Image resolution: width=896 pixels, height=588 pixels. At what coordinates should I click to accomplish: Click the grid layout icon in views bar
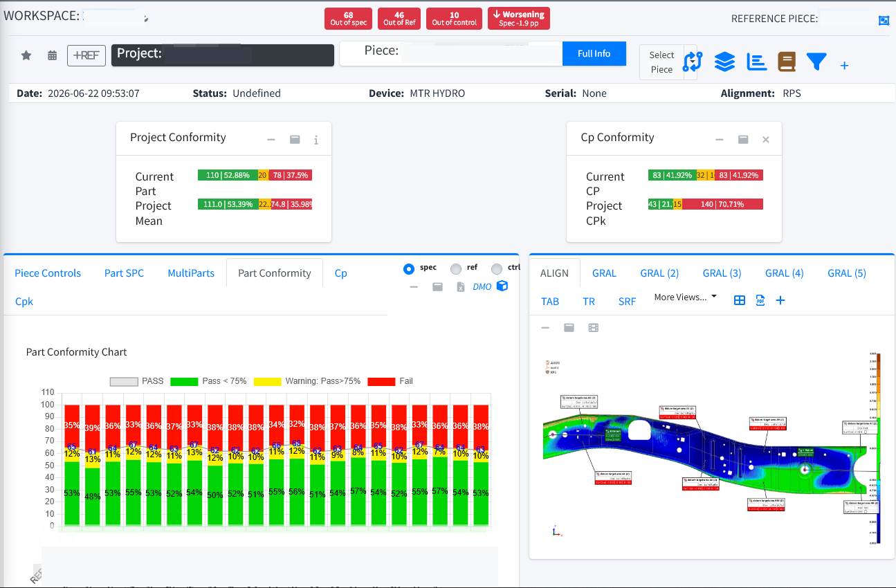[x=740, y=300]
